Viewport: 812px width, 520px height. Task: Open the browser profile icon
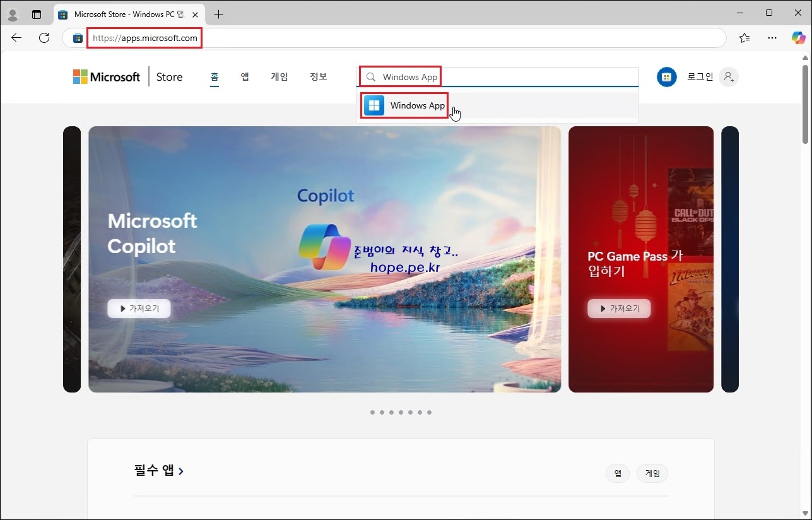point(13,14)
